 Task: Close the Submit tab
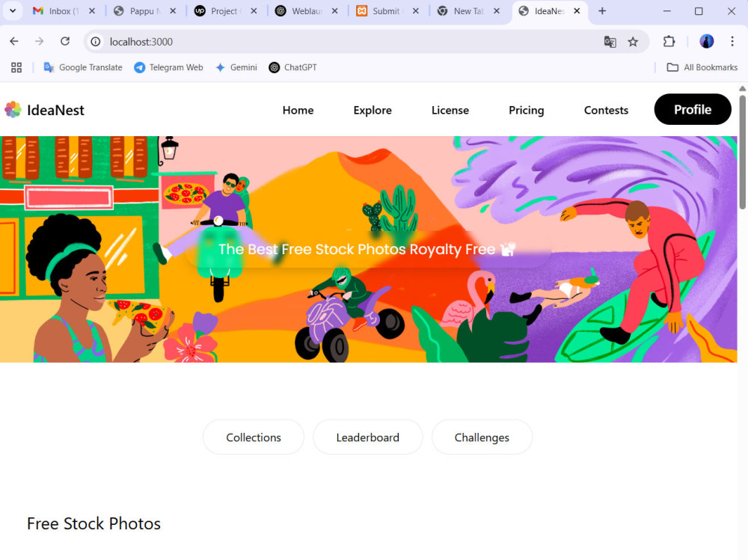coord(416,11)
